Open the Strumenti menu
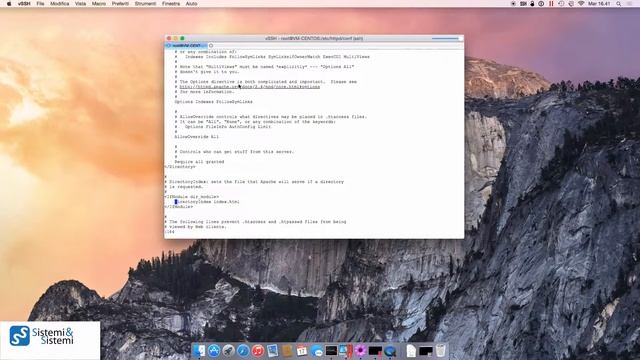This screenshot has width=640, height=360. coord(145,4)
